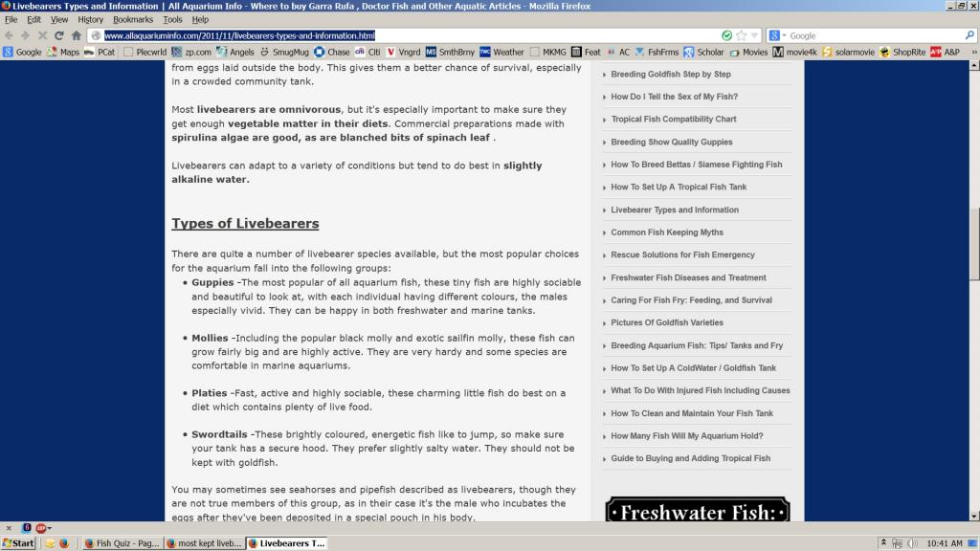Click the Back arrow navigation button
This screenshot has width=980, height=551.
[10, 35]
